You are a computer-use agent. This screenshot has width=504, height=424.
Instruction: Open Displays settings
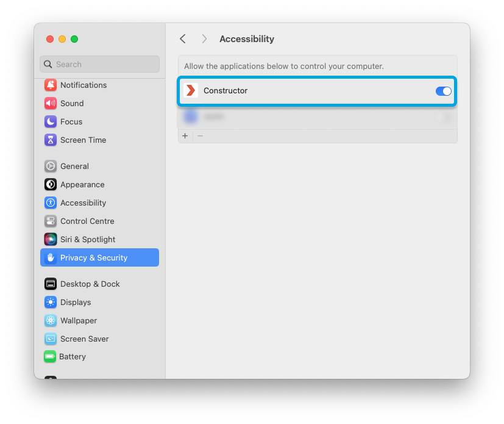click(76, 302)
